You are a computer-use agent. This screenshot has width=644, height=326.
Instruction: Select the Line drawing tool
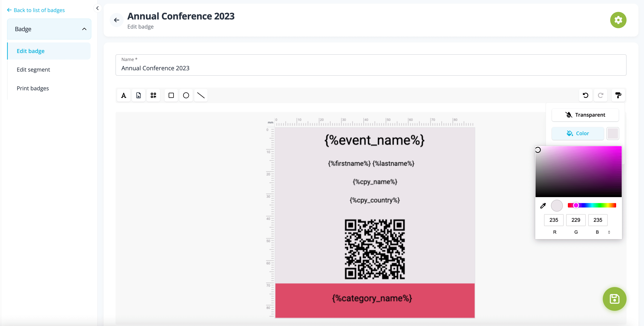tap(201, 95)
